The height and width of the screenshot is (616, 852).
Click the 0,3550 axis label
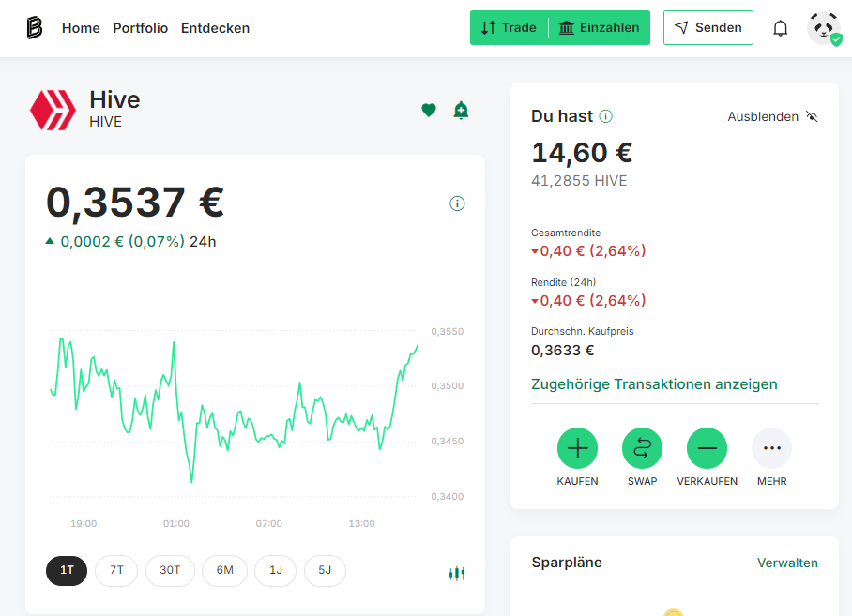point(448,331)
